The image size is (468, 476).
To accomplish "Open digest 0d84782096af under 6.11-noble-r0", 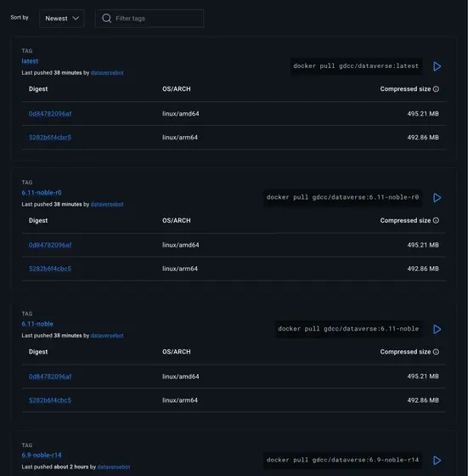I will (50, 246).
